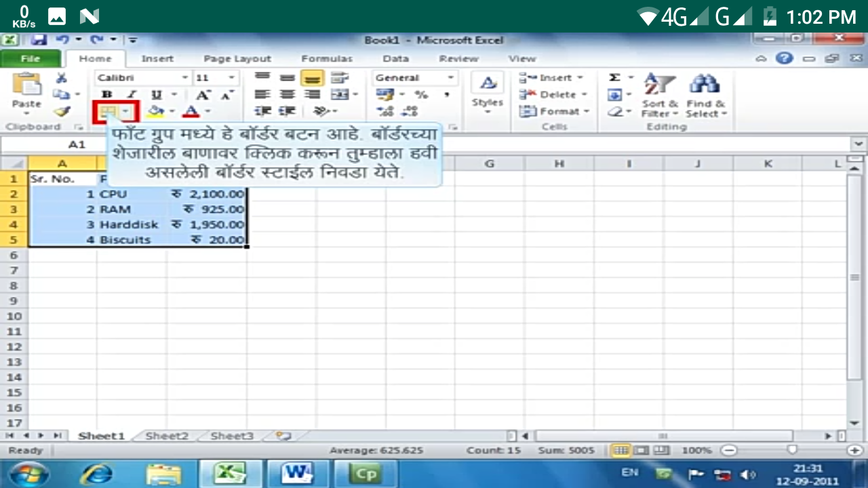
Task: Click the Merge & Center icon
Action: [340, 94]
